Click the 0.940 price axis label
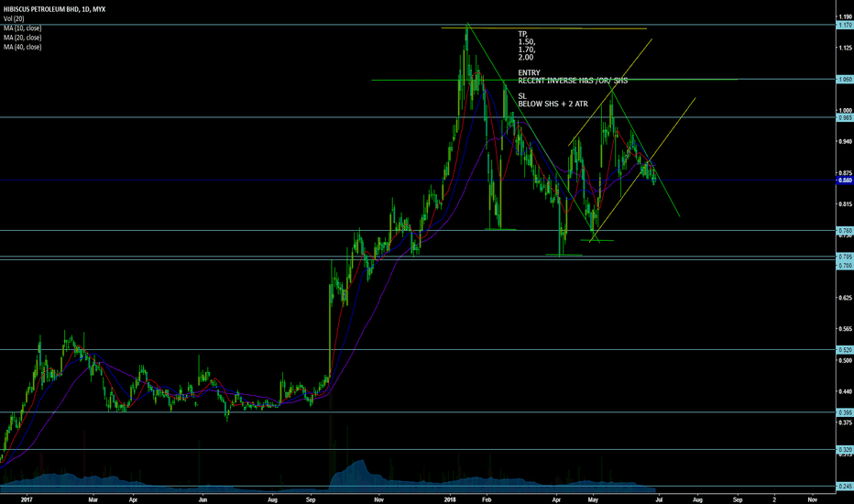Image resolution: width=854 pixels, height=504 pixels. (x=845, y=142)
